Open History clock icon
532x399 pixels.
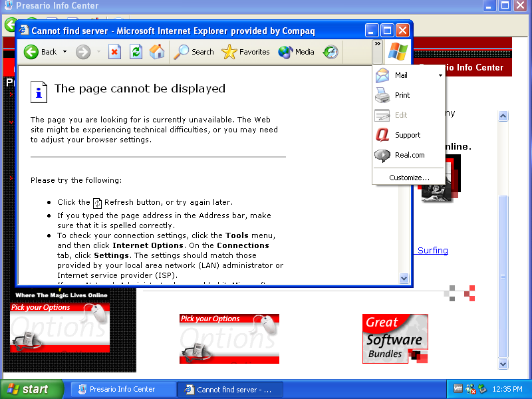331,52
